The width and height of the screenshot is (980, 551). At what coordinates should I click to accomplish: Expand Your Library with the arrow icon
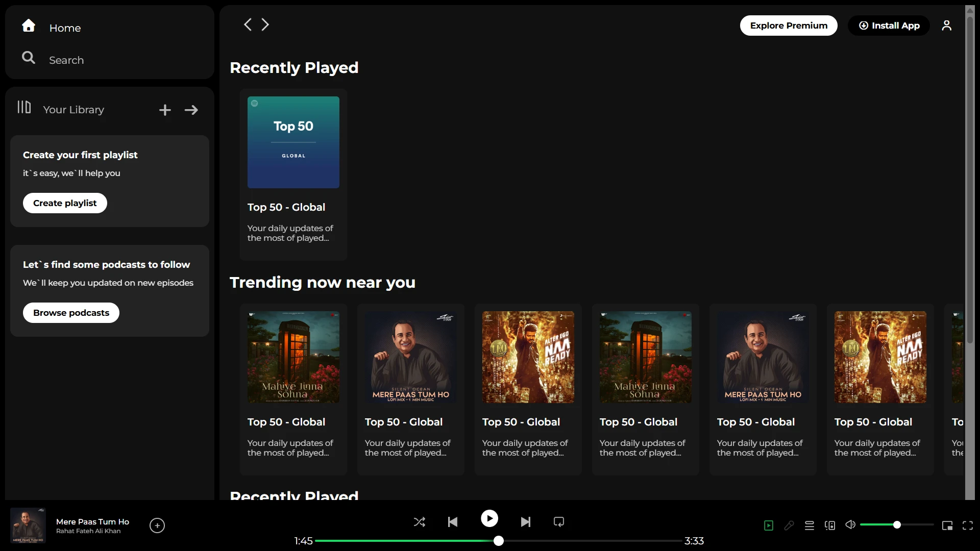[x=191, y=110]
